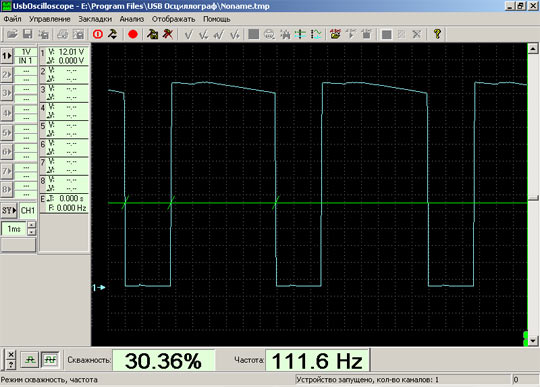Increase the 1ms timebase with up arrow
Viewport: 540px width, 387px height.
(31, 225)
